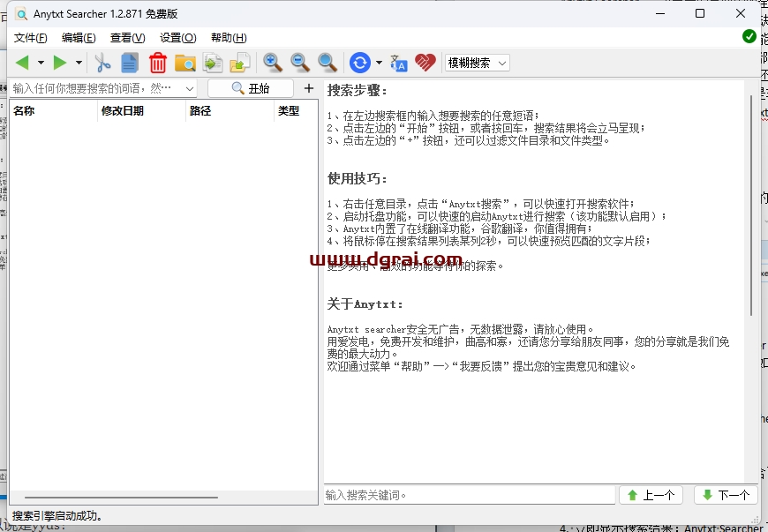The height and width of the screenshot is (532, 768).
Task: Sort by the 路径 column header
Action: 230,111
